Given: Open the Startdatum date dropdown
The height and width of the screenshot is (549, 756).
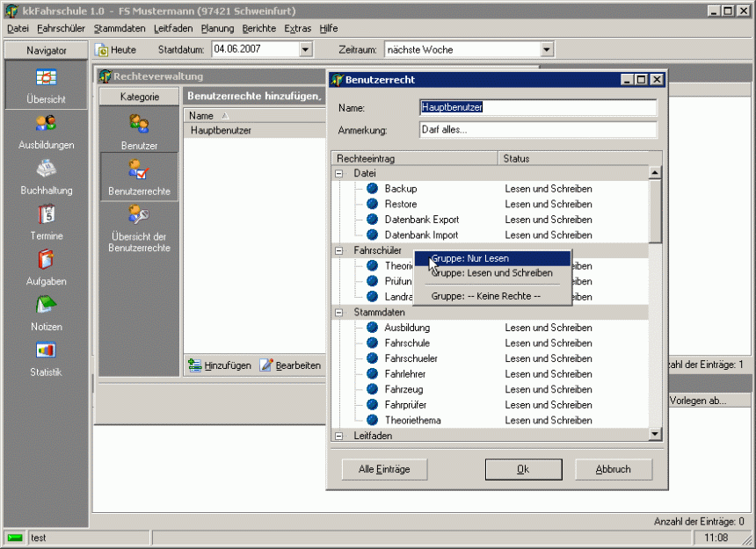Looking at the screenshot, I should [306, 50].
